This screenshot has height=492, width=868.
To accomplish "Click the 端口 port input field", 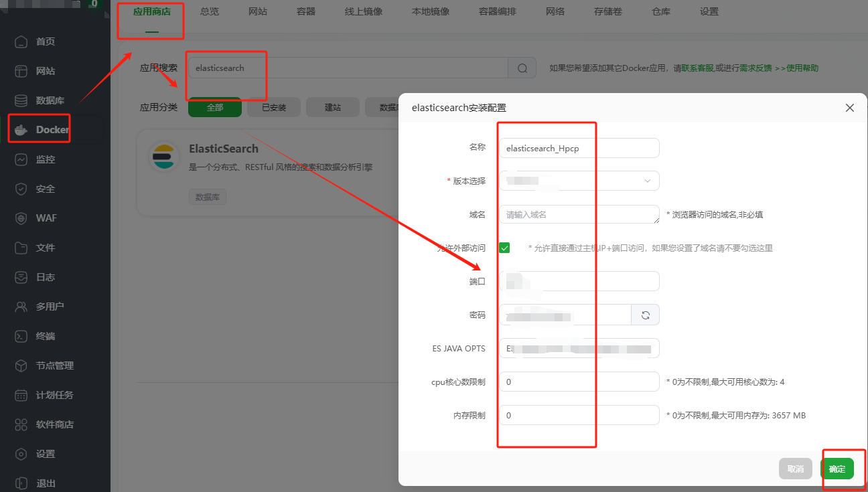I will coord(579,281).
